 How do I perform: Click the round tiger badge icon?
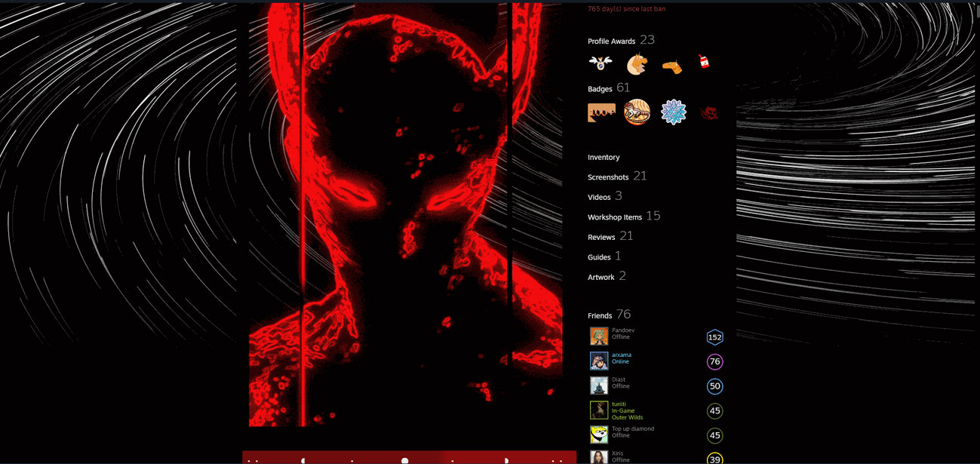[637, 112]
